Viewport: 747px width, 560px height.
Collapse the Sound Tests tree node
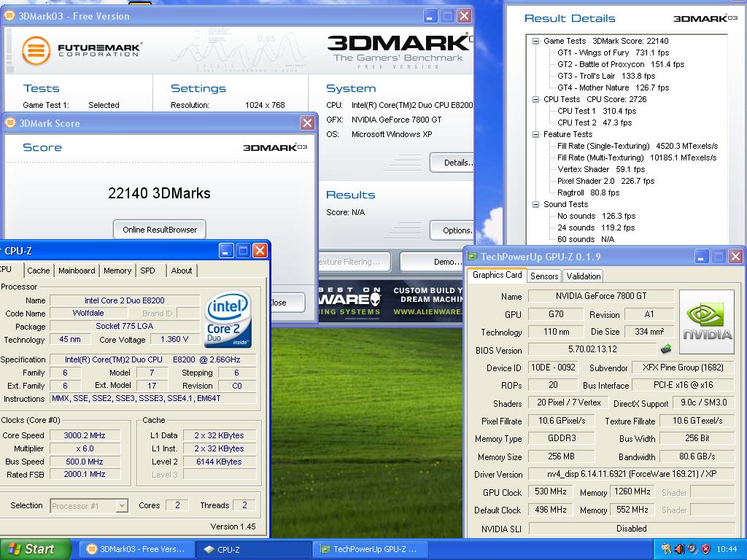point(535,204)
